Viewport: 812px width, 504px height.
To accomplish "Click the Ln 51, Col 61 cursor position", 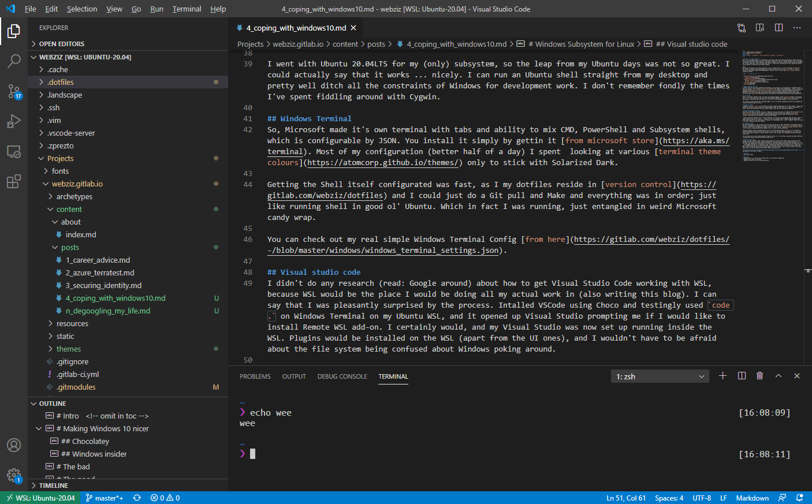I will point(626,498).
